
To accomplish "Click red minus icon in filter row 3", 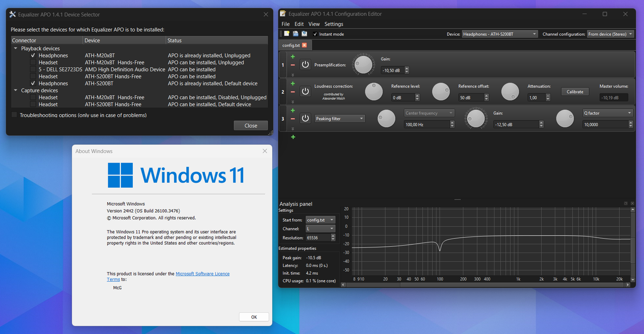I will (293, 119).
